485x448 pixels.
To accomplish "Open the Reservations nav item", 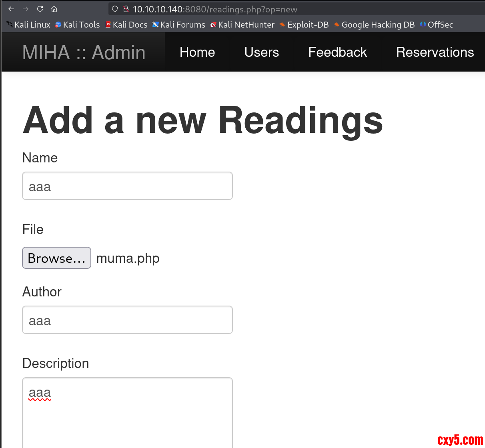I will [435, 52].
